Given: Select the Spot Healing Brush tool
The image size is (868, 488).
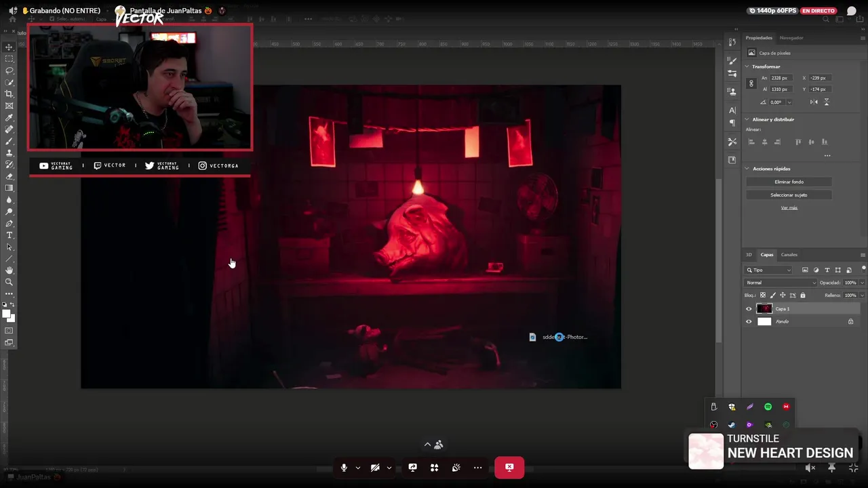Looking at the screenshot, I should coord(9,129).
